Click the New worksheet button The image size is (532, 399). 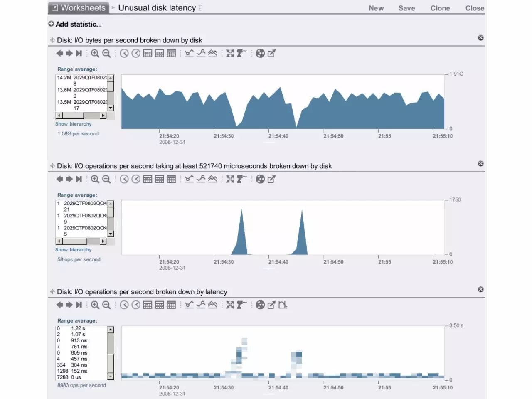tap(376, 8)
